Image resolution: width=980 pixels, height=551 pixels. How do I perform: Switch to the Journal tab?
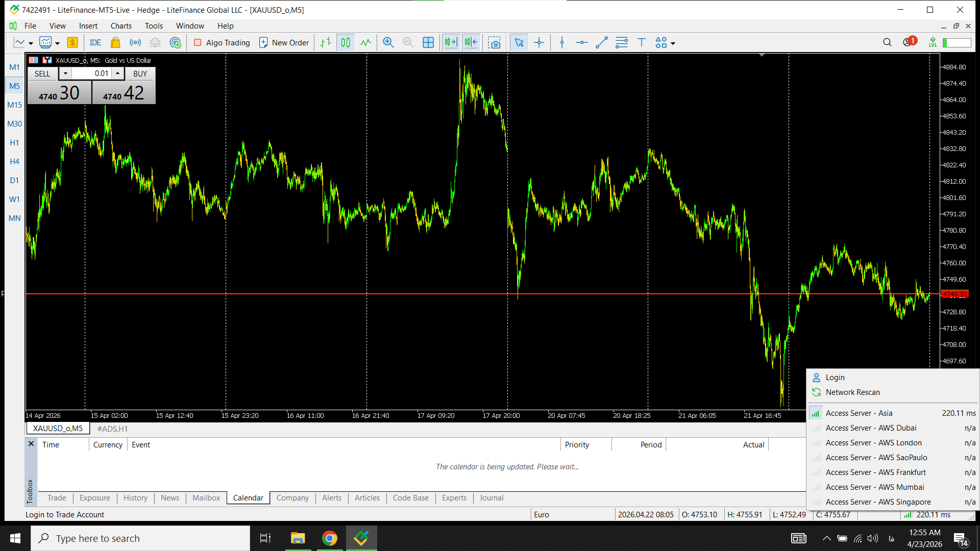pos(491,498)
